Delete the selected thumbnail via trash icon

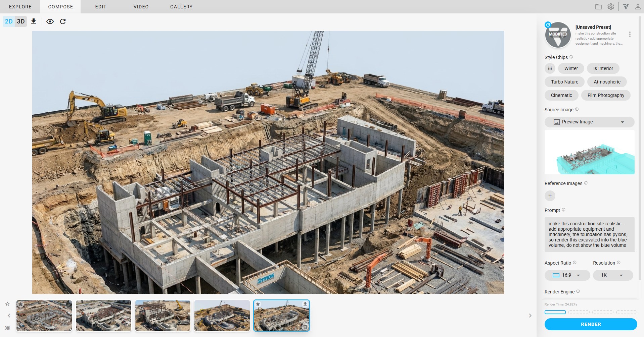(305, 327)
